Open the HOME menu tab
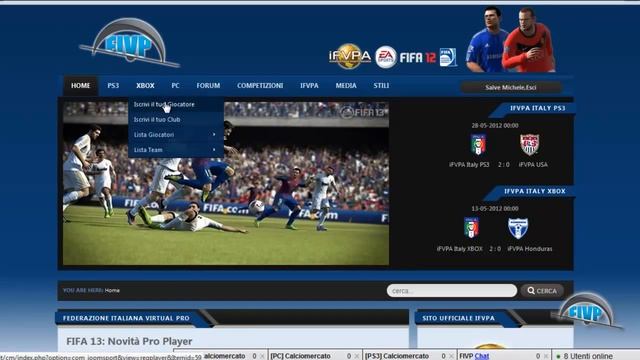The height and width of the screenshot is (360, 640). coord(80,86)
